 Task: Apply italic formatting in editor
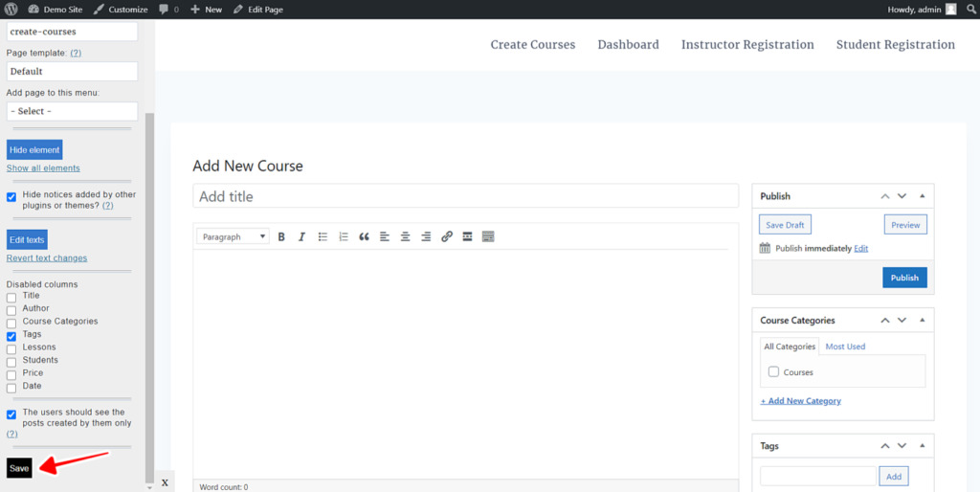click(301, 237)
